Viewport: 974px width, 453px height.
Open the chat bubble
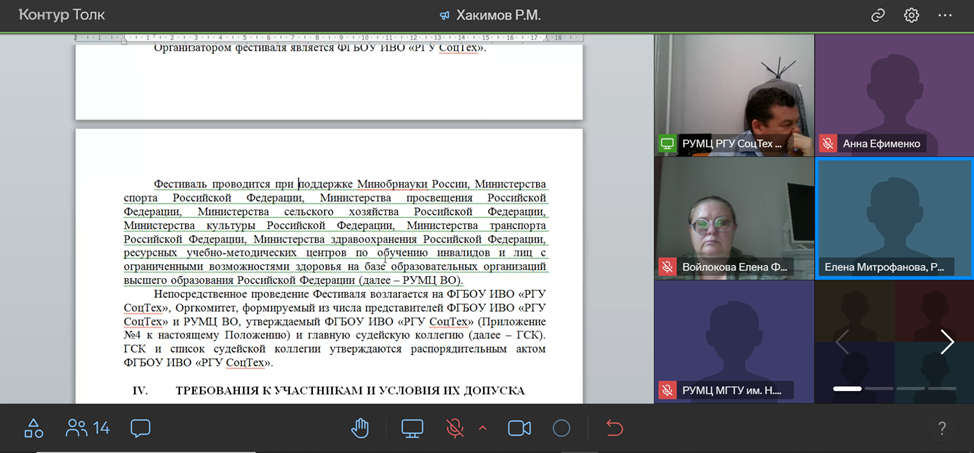140,428
